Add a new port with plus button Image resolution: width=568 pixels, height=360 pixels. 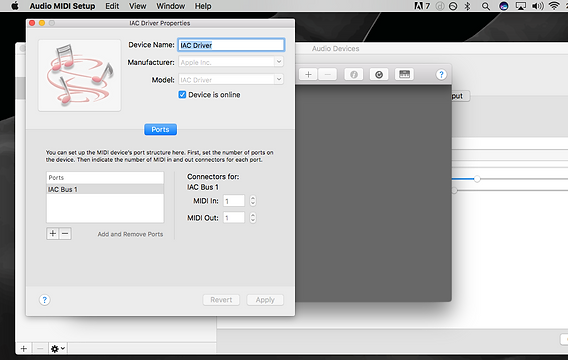(53, 233)
